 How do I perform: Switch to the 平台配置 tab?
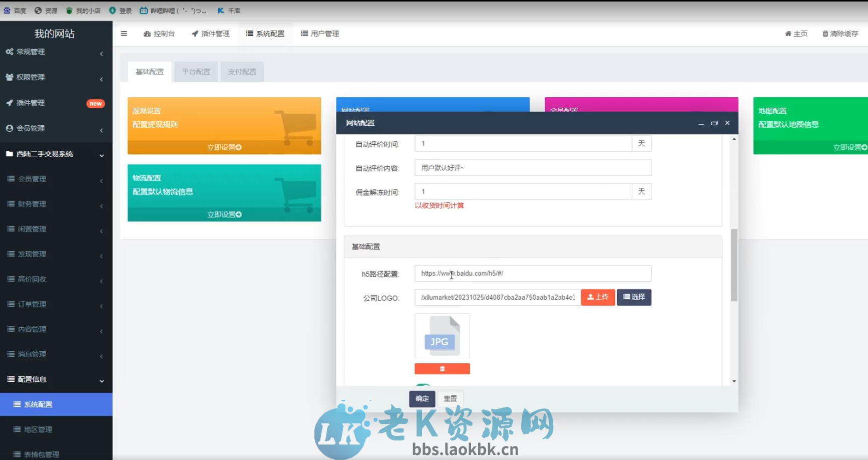(196, 71)
